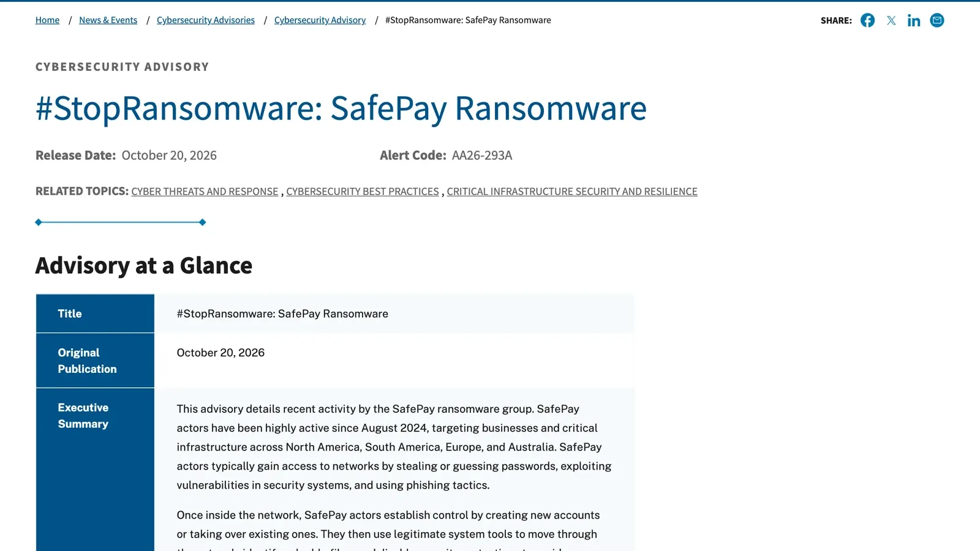This screenshot has width=980, height=551.
Task: Click the "#StopRansomware: SafePay Ransomware" page heading
Action: point(341,108)
